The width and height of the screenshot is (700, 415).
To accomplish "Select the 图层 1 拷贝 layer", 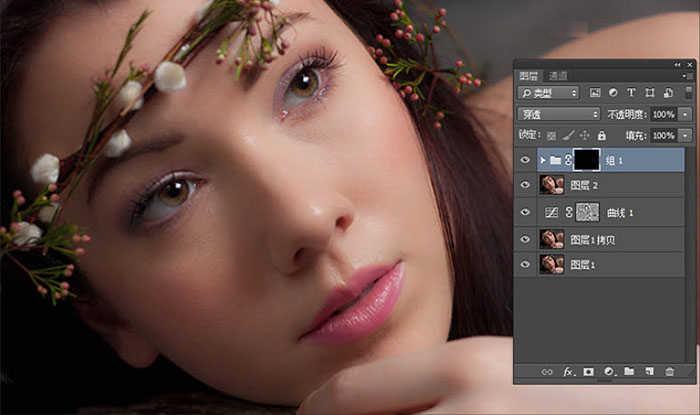I will (x=611, y=240).
